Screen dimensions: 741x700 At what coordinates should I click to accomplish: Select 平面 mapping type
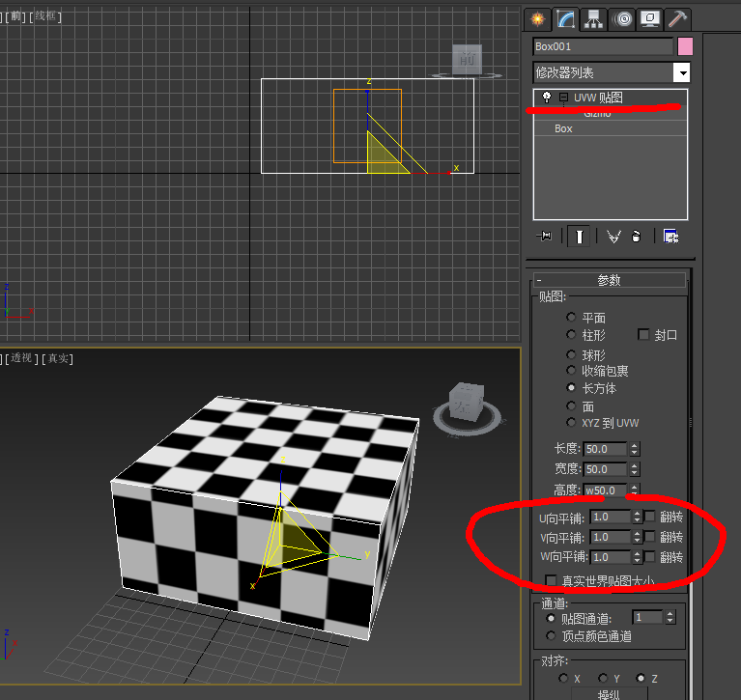tap(571, 317)
